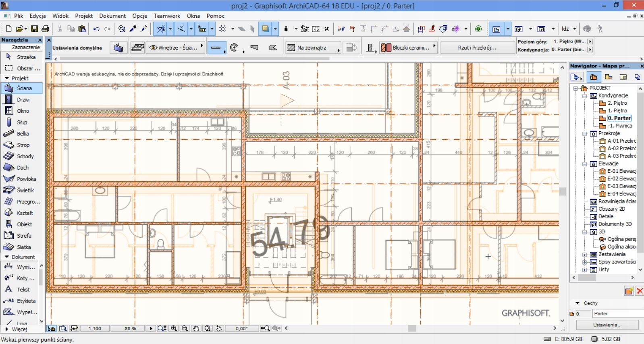Open the Teamwork menu
The height and width of the screenshot is (344, 644).
point(166,16)
